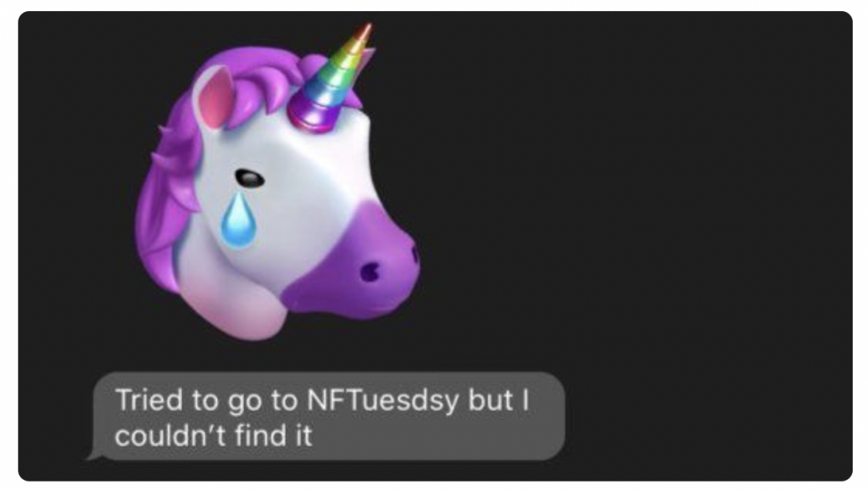Click the message bubble's tail corner
Image resolution: width=868 pixels, height=491 pixels.
pos(95,455)
